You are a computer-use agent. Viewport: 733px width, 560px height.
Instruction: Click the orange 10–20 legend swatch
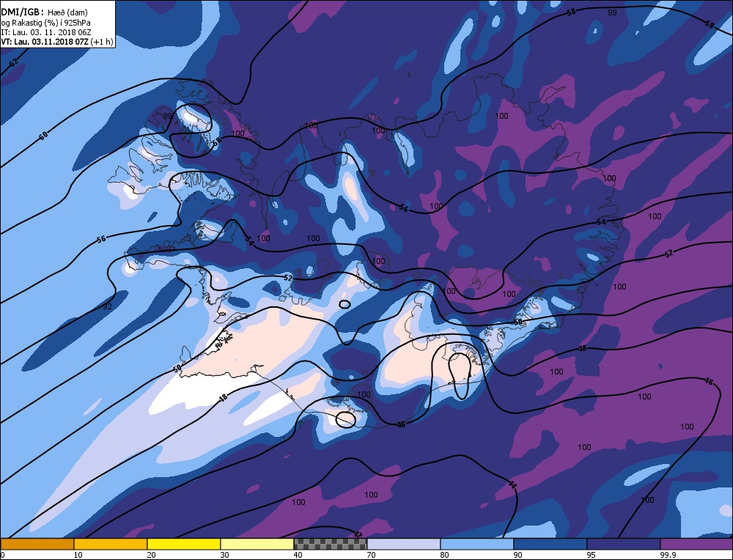pos(111,544)
